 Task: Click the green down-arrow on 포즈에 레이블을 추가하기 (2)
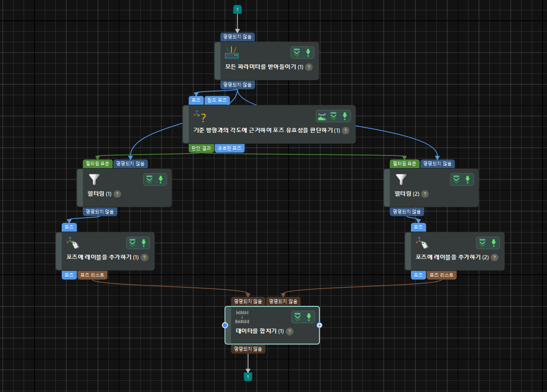click(x=493, y=243)
